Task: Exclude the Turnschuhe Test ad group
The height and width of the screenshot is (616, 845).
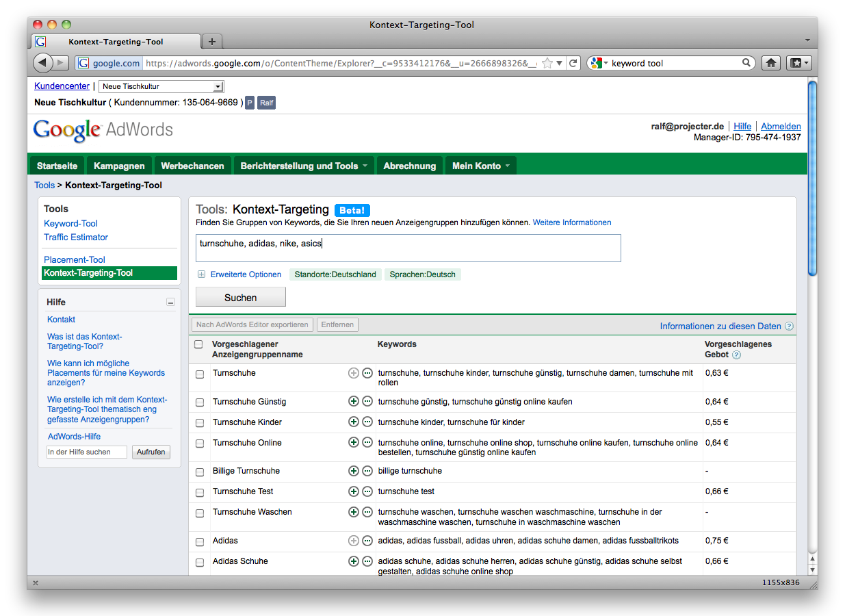Action: (367, 491)
